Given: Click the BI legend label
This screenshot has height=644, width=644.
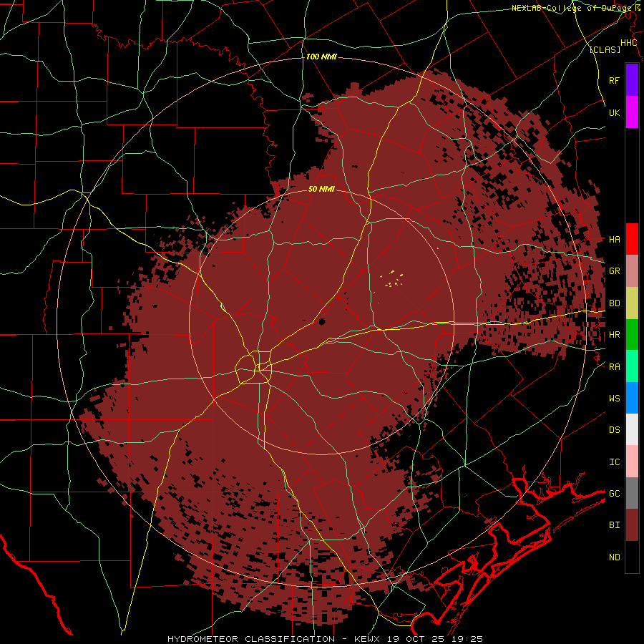Looking at the screenshot, I should pyautogui.click(x=614, y=525).
